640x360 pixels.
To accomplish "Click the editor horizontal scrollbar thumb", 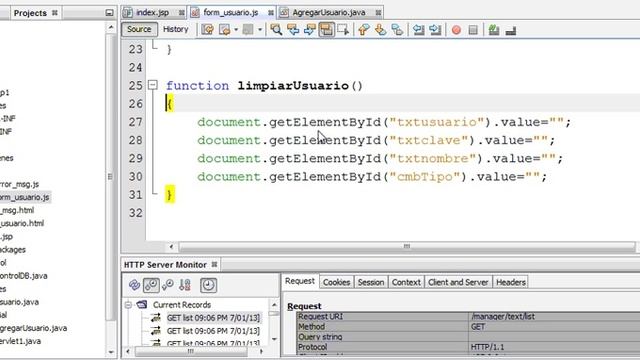I will [407, 247].
